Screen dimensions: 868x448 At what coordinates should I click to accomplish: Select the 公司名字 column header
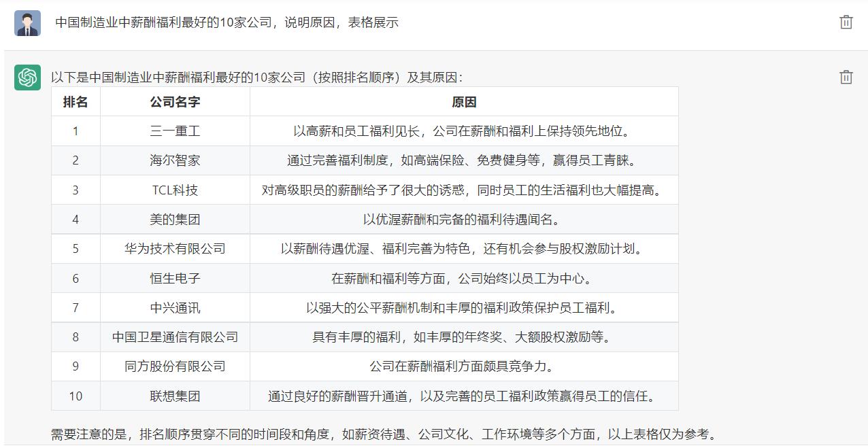[x=174, y=101]
